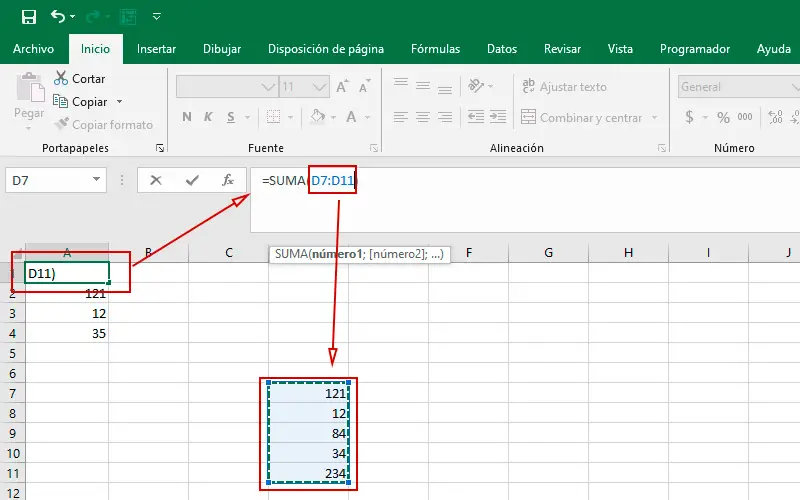
Task: Open the Programador tab
Action: click(694, 49)
